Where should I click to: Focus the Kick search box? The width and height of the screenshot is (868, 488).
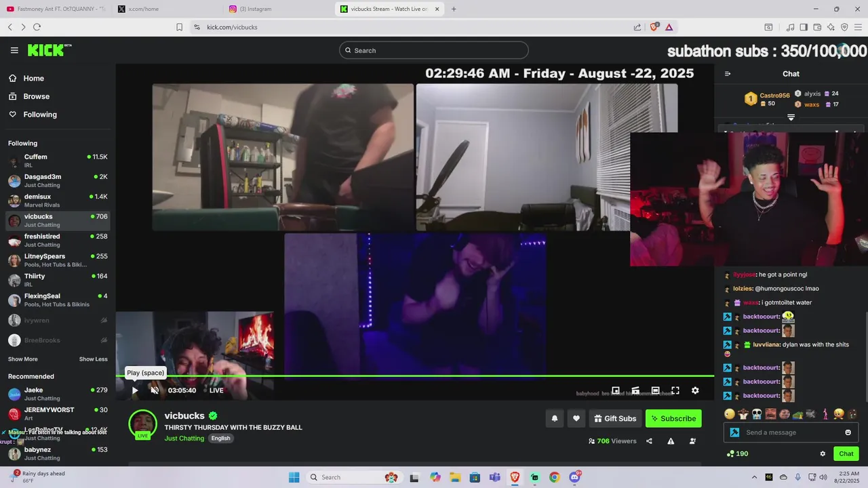pos(434,50)
